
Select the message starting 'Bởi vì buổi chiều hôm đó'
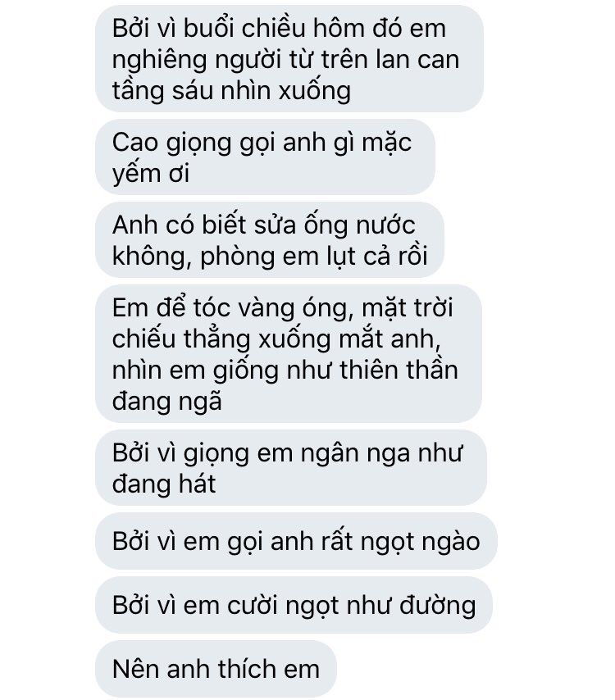pyautogui.click(x=289, y=58)
